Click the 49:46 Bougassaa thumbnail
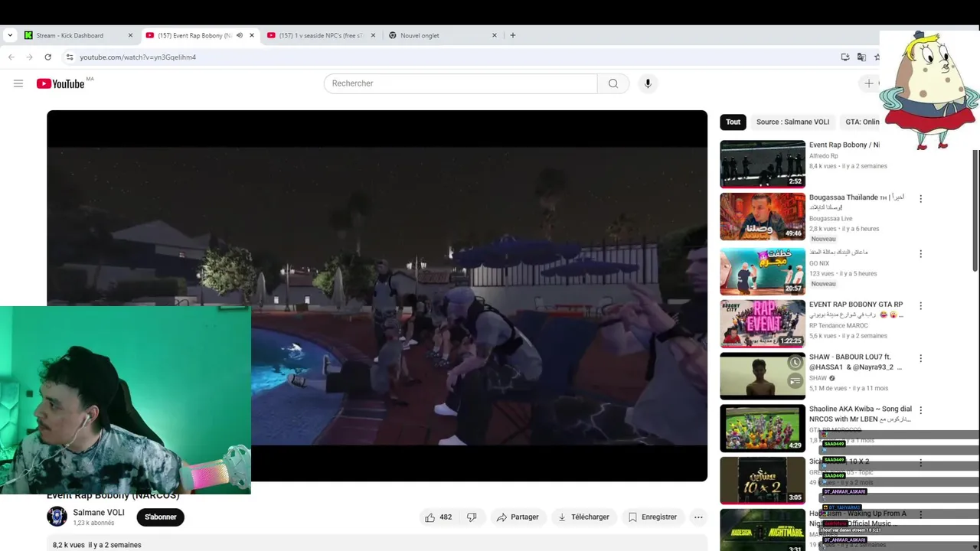 [x=763, y=217]
